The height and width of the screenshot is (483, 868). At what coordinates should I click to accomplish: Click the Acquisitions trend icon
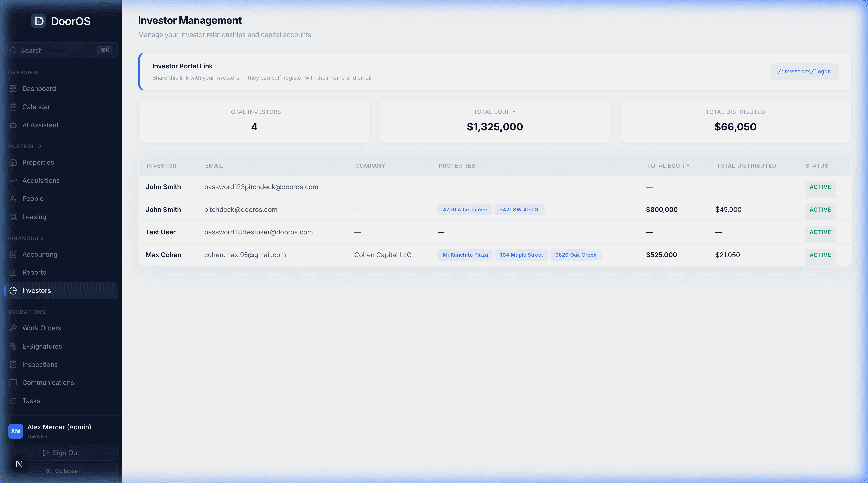click(13, 181)
